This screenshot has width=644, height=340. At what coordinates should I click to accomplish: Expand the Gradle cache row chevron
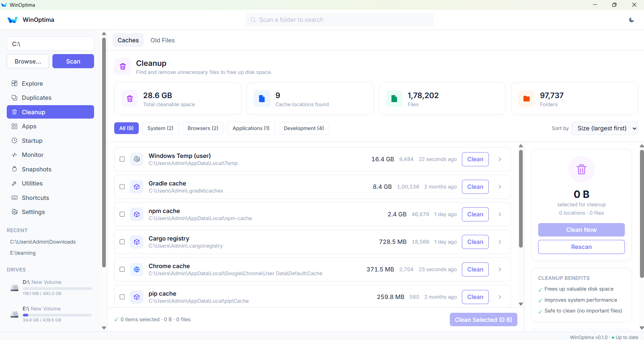tap(500, 187)
